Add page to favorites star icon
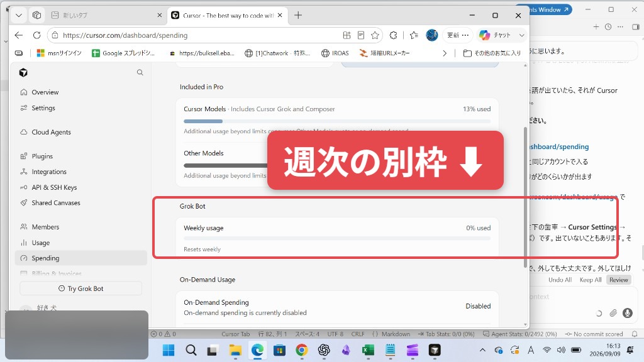644x362 pixels. (375, 35)
